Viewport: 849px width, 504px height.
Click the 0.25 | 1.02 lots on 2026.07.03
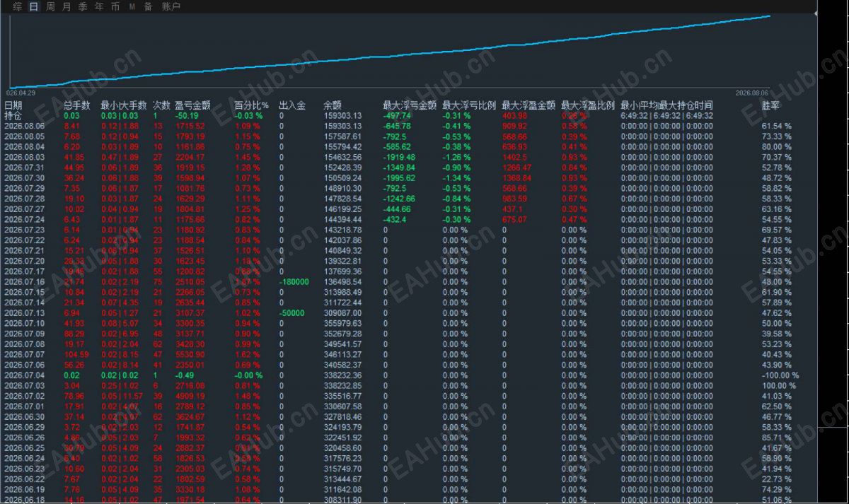click(x=120, y=386)
